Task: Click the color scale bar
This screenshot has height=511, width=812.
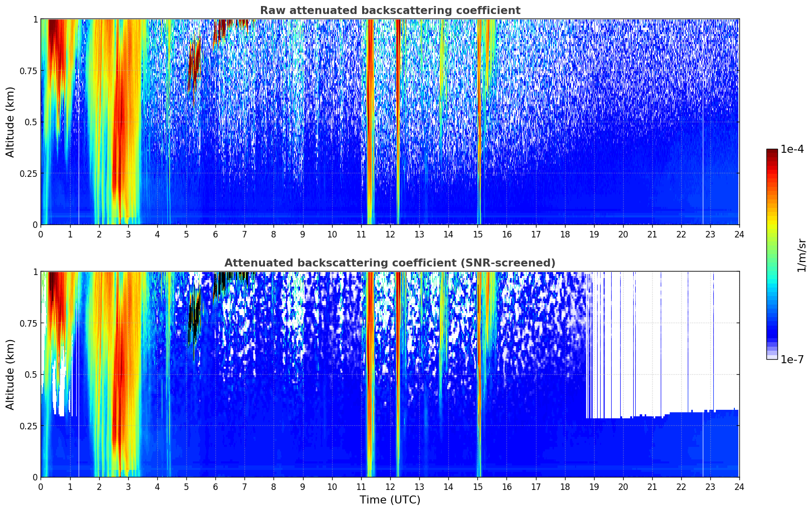Action: [x=772, y=254]
